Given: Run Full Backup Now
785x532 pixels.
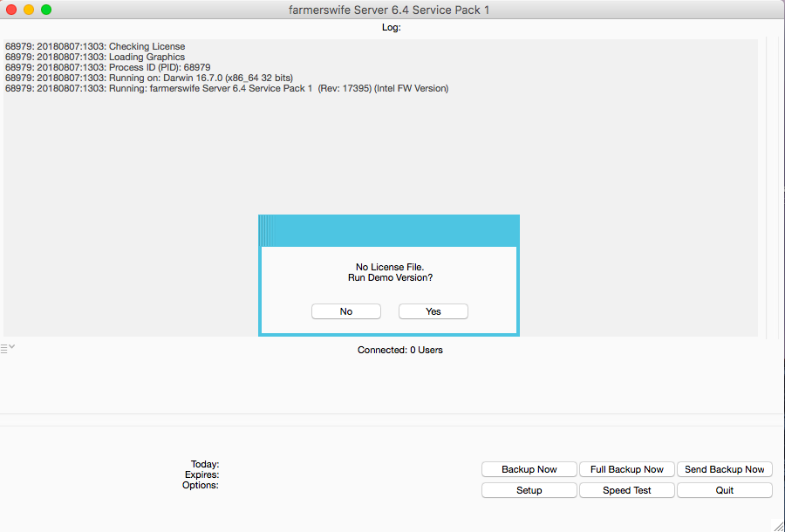Looking at the screenshot, I should (627, 469).
